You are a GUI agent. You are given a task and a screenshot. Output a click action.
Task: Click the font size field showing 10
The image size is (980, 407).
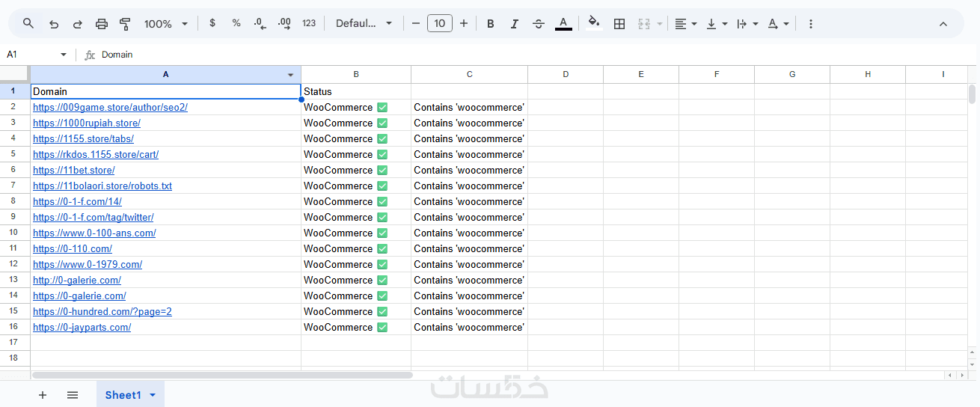(x=440, y=23)
